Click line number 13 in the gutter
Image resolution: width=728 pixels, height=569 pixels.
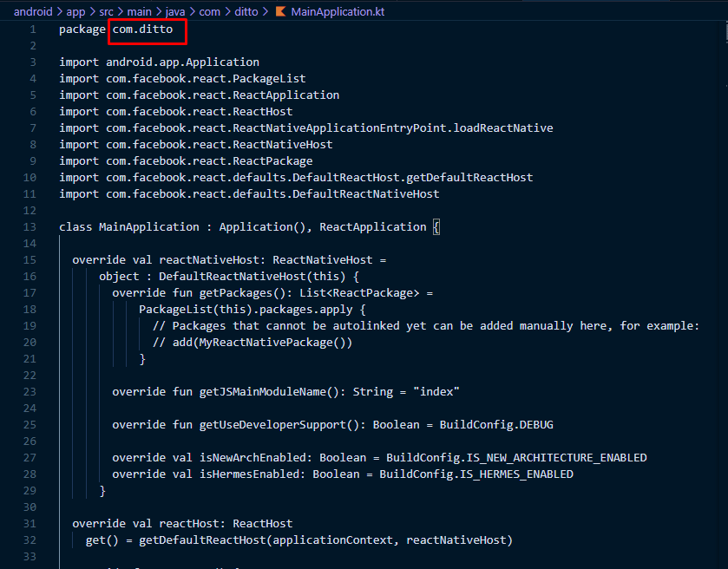[31, 227]
